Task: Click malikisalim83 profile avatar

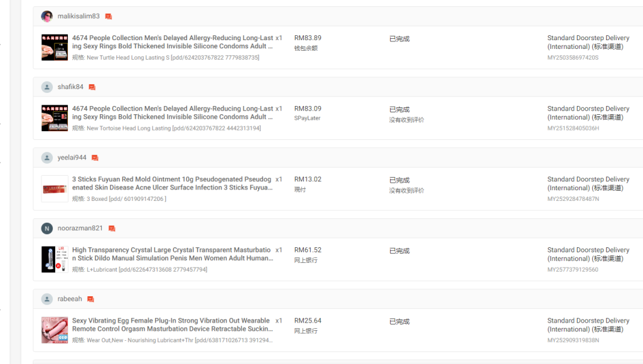Action: pos(46,16)
